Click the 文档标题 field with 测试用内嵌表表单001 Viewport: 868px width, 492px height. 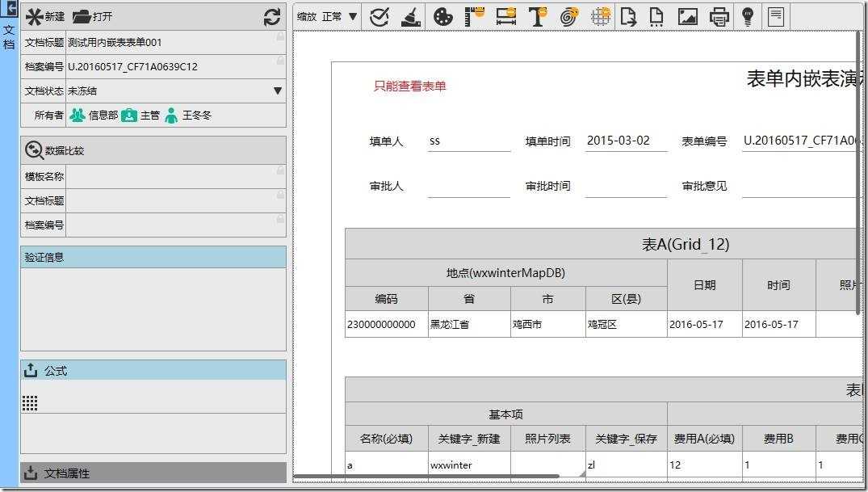coord(176,42)
